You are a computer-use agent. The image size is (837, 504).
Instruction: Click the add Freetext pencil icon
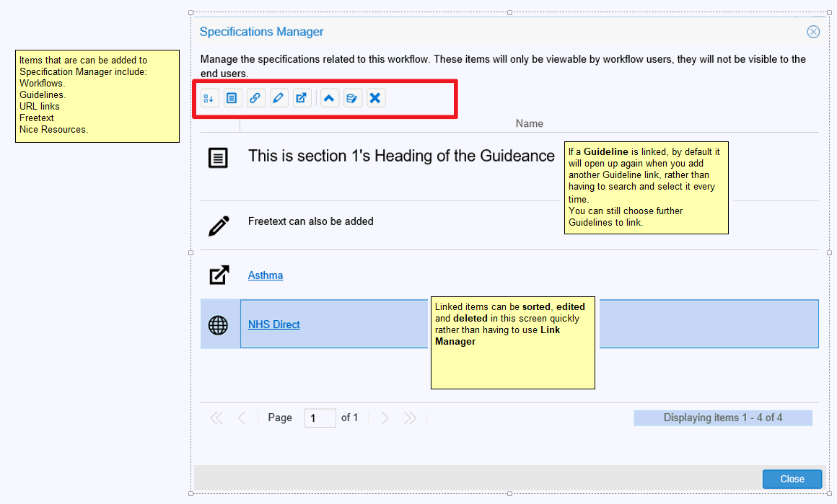[279, 98]
